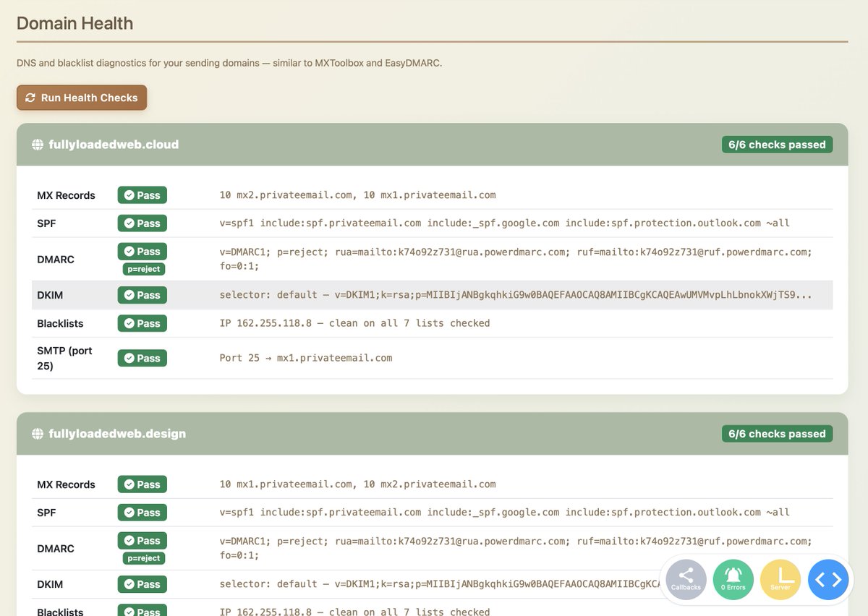Click cloud MX value starting with 10 mx2.privateemail.com

[x=358, y=195]
